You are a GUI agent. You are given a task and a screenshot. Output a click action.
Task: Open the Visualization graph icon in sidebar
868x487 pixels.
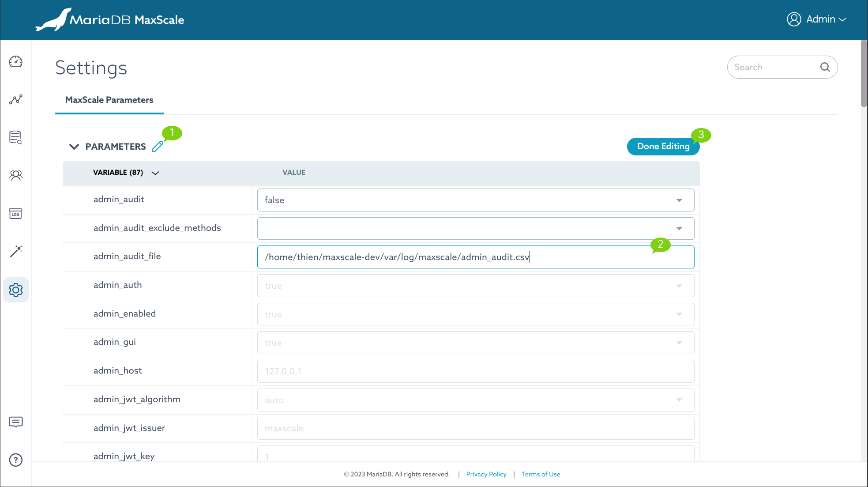click(x=16, y=99)
